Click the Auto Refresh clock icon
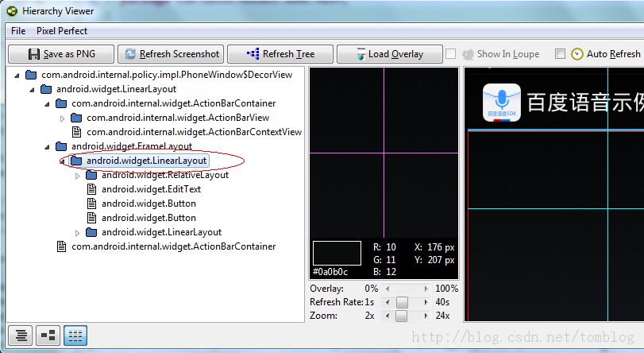This screenshot has height=353, width=644. coord(577,54)
